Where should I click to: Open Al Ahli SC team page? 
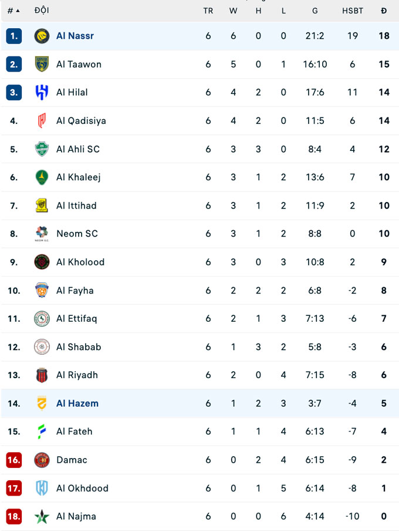point(78,149)
